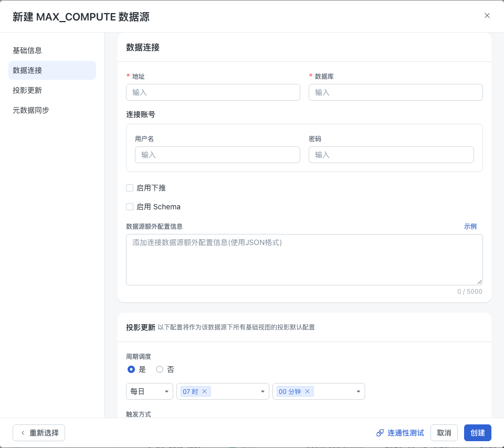Click the 0 / 5000 character counter
The image size is (504, 448).
click(469, 292)
